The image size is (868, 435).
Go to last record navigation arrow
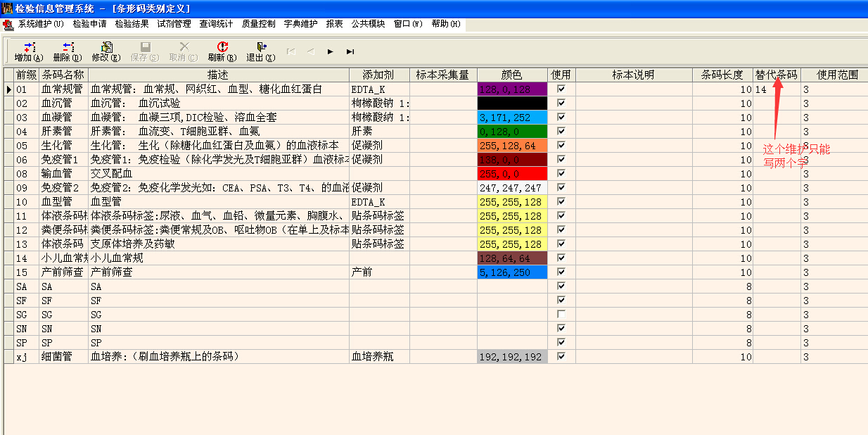(x=350, y=51)
